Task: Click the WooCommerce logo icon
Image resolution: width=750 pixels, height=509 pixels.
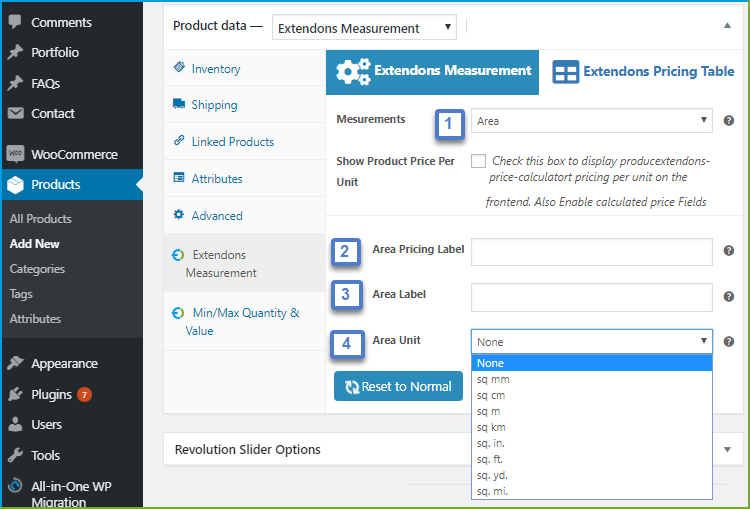Action: (15, 154)
